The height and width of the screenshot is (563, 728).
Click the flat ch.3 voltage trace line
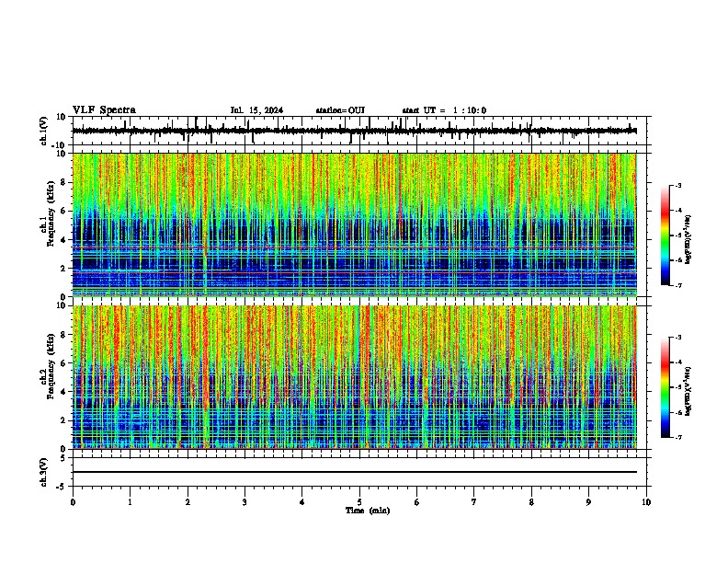pyautogui.click(x=354, y=472)
